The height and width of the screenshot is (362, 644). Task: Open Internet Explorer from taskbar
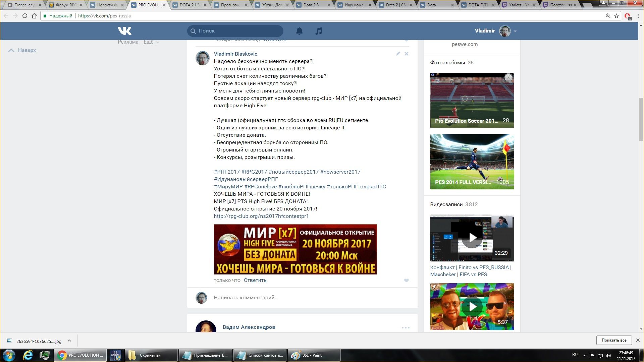pos(28,355)
